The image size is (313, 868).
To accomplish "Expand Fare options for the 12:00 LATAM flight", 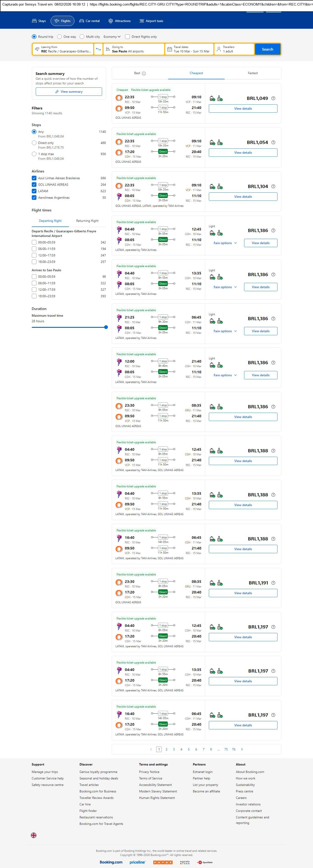I will coord(225,375).
